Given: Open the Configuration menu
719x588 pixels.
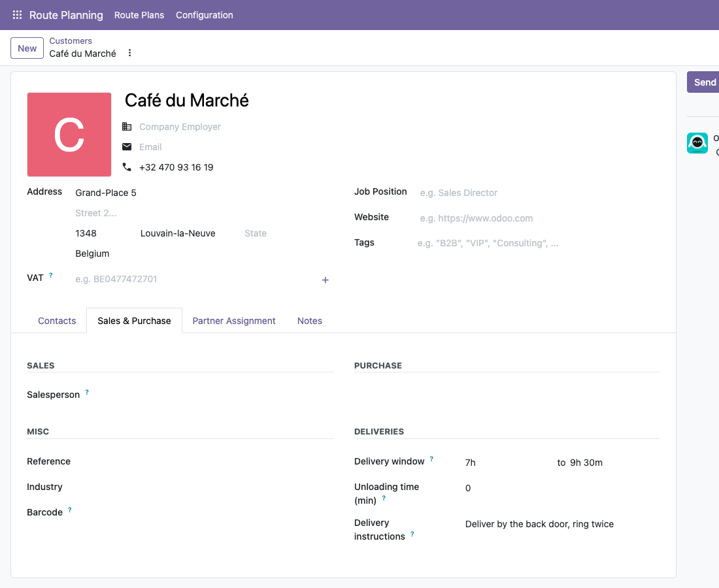Looking at the screenshot, I should tap(205, 15).
